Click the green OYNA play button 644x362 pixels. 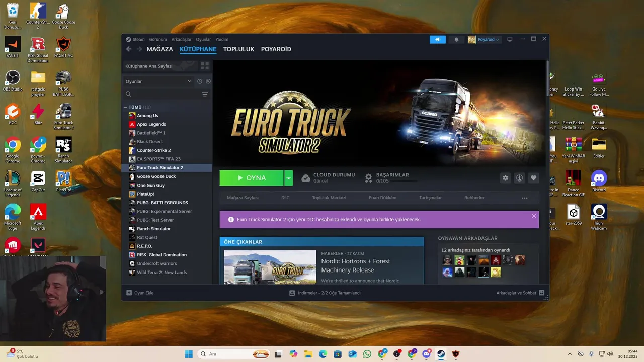click(252, 178)
